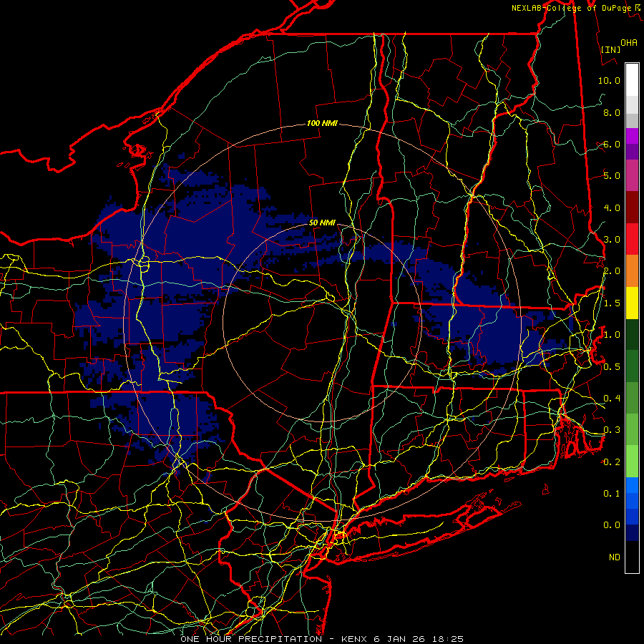Click the 0.4 legend value
The image size is (644, 644).
pos(612,398)
